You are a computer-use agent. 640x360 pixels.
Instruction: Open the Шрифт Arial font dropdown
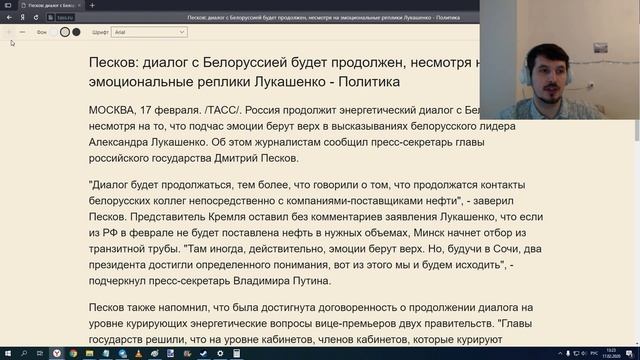click(149, 32)
